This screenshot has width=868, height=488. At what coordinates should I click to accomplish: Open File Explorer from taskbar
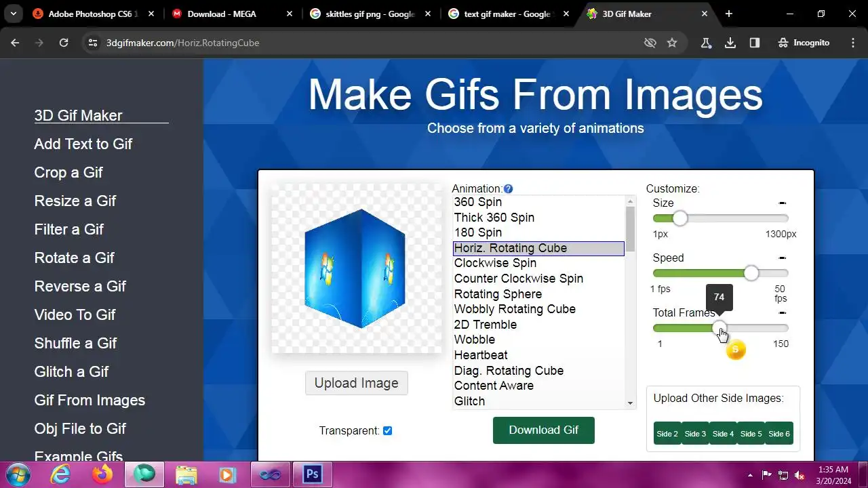(x=186, y=474)
